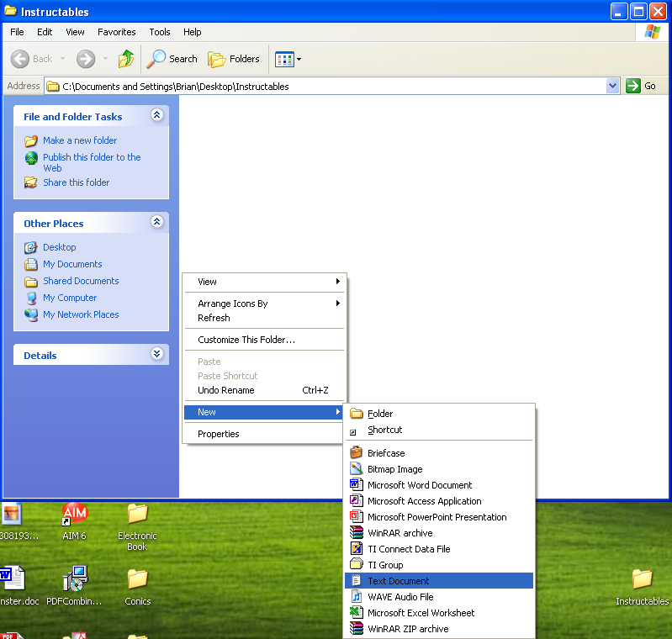Open the Back history dropdown arrow
The height and width of the screenshot is (639, 672).
click(x=62, y=59)
